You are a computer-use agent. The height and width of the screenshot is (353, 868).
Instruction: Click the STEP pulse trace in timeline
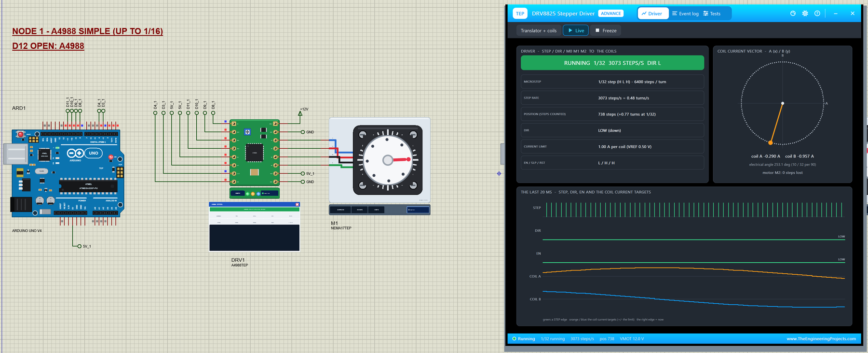pyautogui.click(x=694, y=210)
